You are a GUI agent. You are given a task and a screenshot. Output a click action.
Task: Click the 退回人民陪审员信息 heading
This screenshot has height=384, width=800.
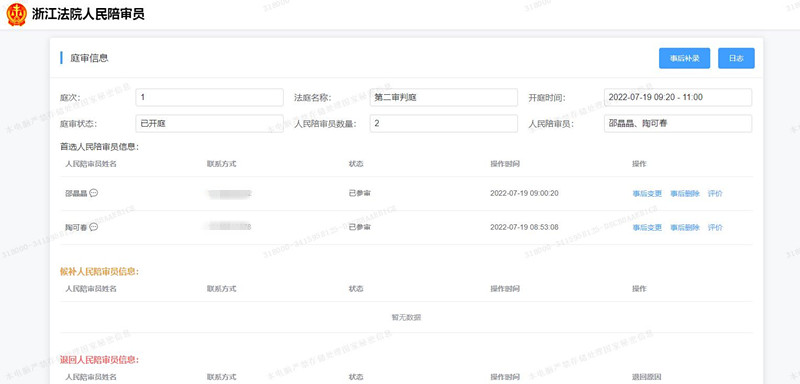pos(99,360)
